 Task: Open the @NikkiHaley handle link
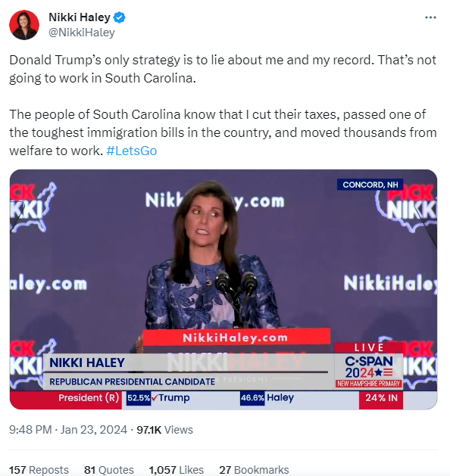82,33
